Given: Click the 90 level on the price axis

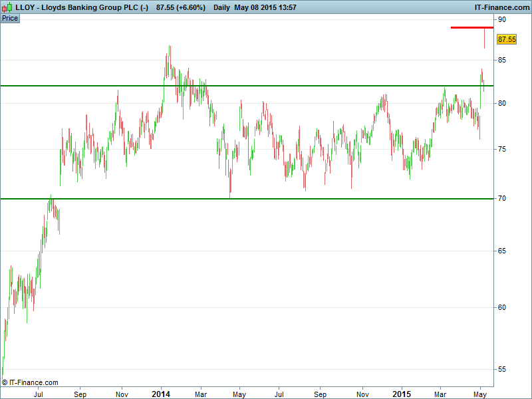Looking at the screenshot, I should pos(502,20).
